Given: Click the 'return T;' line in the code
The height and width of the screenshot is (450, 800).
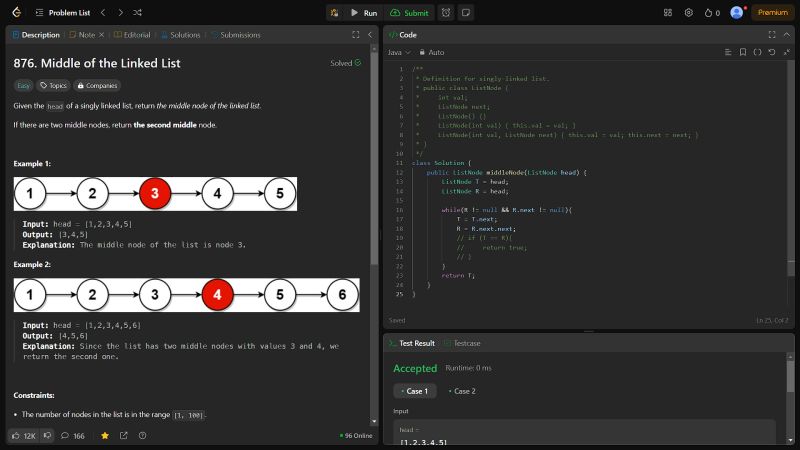Looking at the screenshot, I should coord(458,276).
